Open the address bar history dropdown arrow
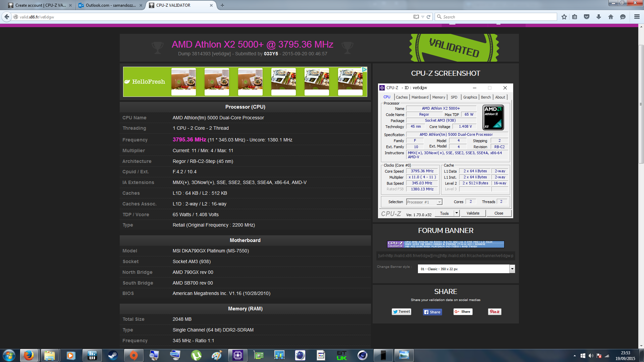 (x=423, y=17)
